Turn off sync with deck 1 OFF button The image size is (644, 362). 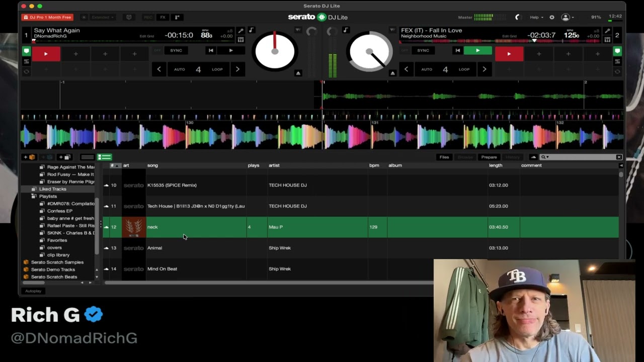tap(157, 50)
